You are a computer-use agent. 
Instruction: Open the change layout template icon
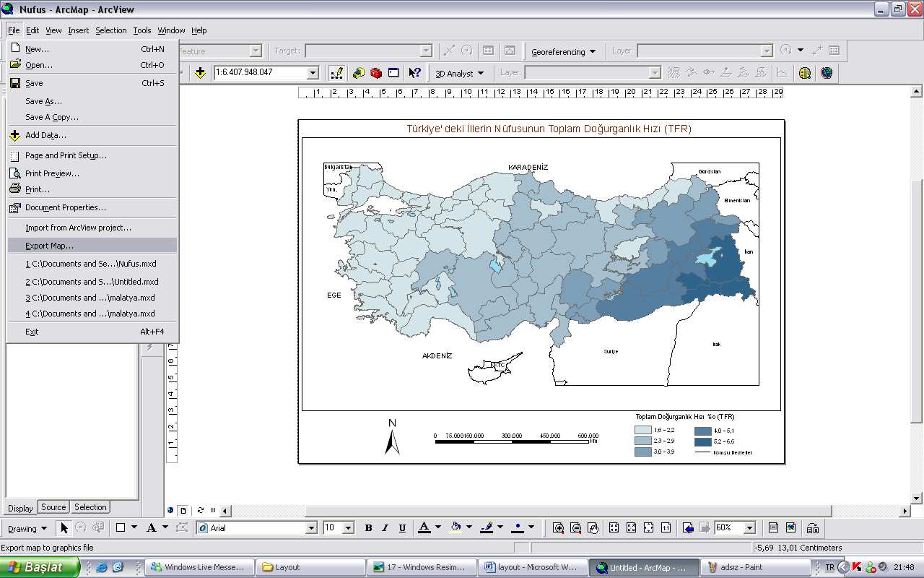813,528
